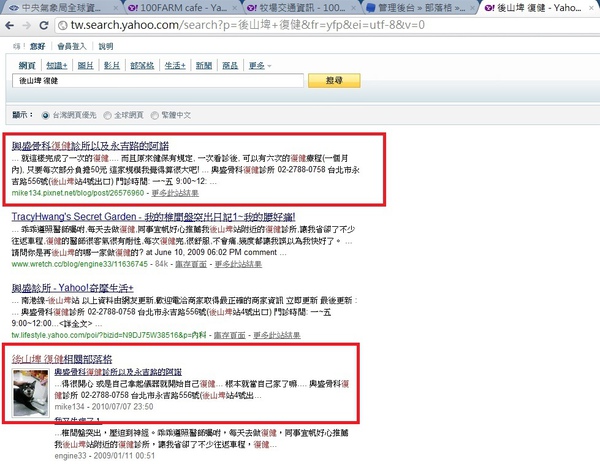Click the yellow 搜尋 button

coord(334,81)
